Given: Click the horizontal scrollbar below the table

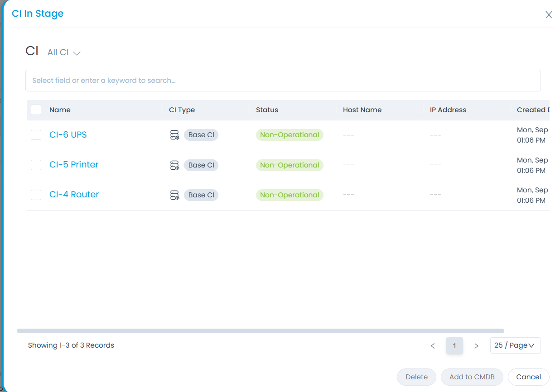Looking at the screenshot, I should 260,331.
